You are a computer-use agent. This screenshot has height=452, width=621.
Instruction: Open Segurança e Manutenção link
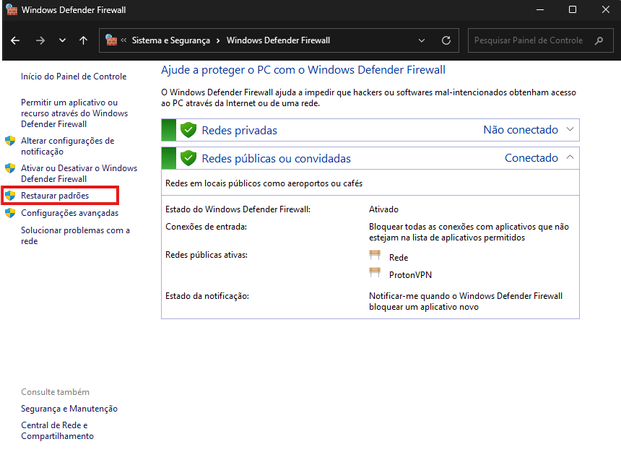coord(69,408)
